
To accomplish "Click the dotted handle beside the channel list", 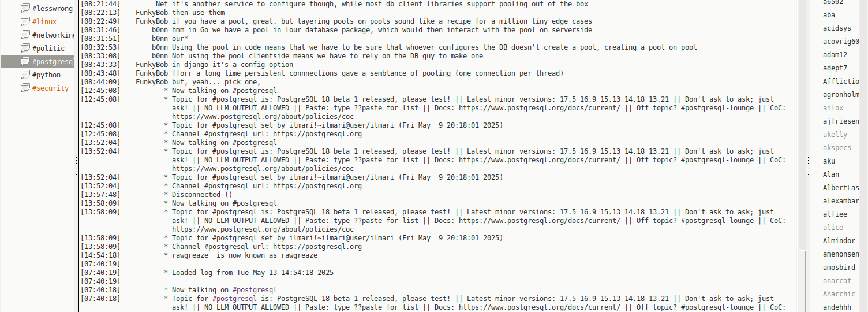I will (x=77, y=168).
